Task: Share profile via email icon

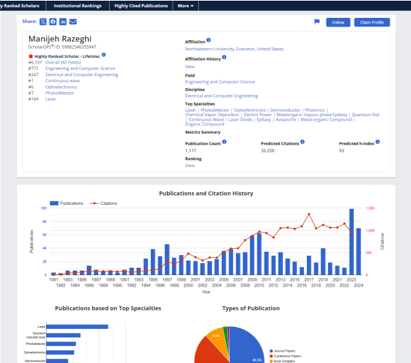Action: [x=73, y=22]
